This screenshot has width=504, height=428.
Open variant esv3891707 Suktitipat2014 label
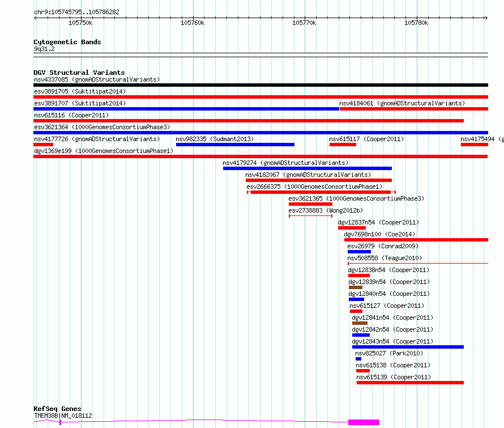(x=80, y=103)
